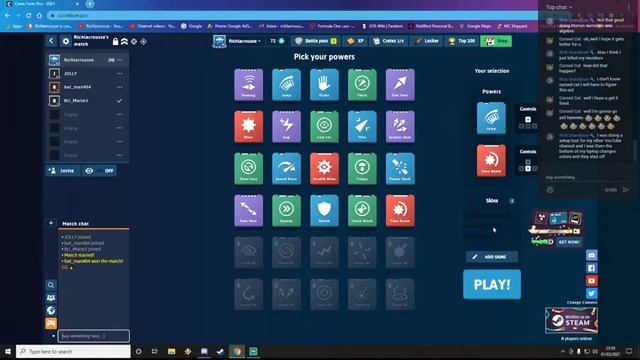Open the globe icon in the sidebar

coord(51,311)
